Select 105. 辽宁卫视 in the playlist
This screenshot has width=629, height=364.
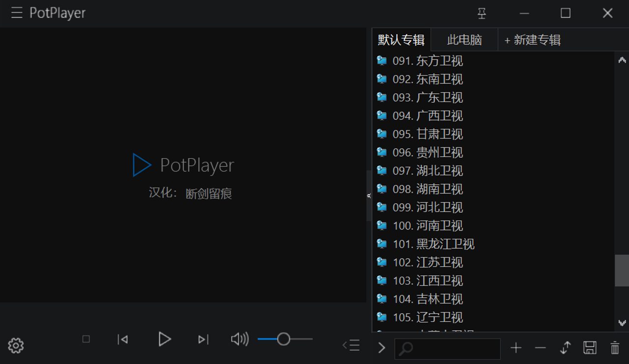(493, 317)
